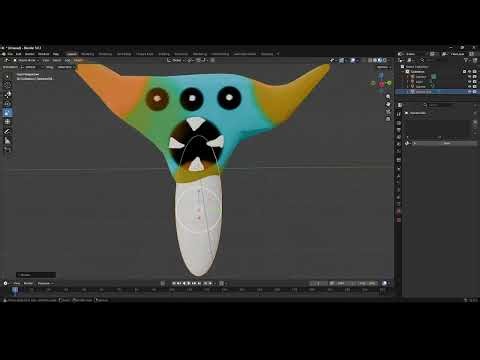Add a workspace with the plus tab

pyautogui.click(x=278, y=54)
